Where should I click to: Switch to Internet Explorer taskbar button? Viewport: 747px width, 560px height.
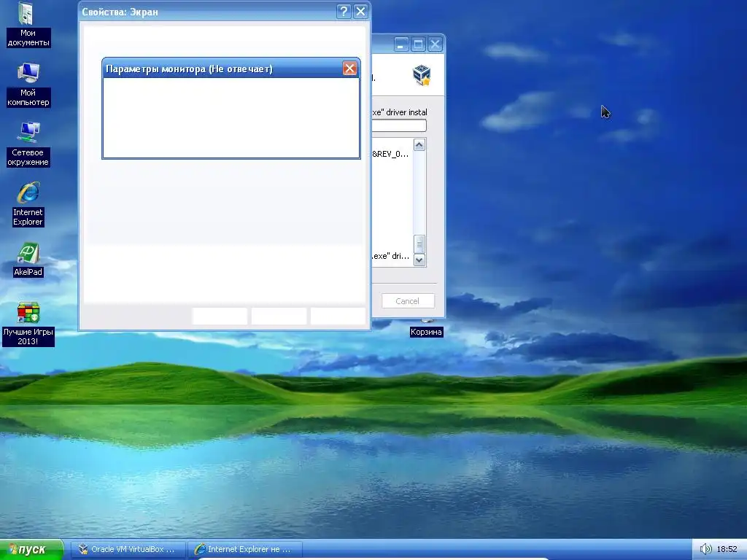tap(245, 550)
